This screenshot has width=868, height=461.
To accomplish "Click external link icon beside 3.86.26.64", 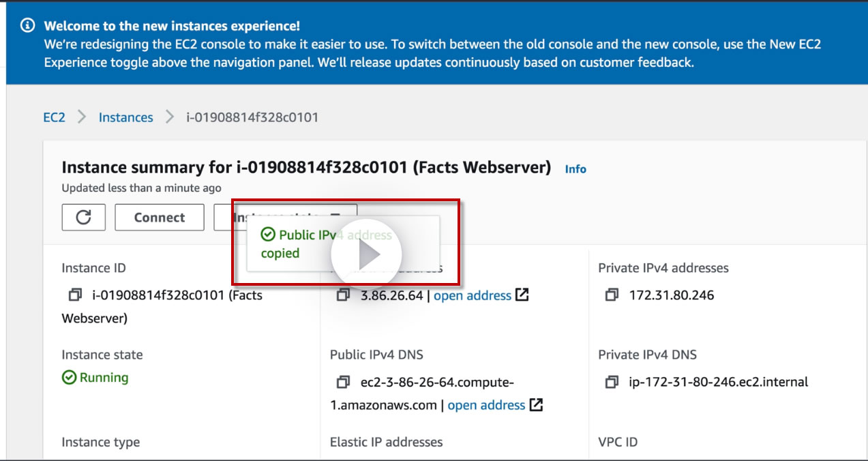I will (522, 295).
